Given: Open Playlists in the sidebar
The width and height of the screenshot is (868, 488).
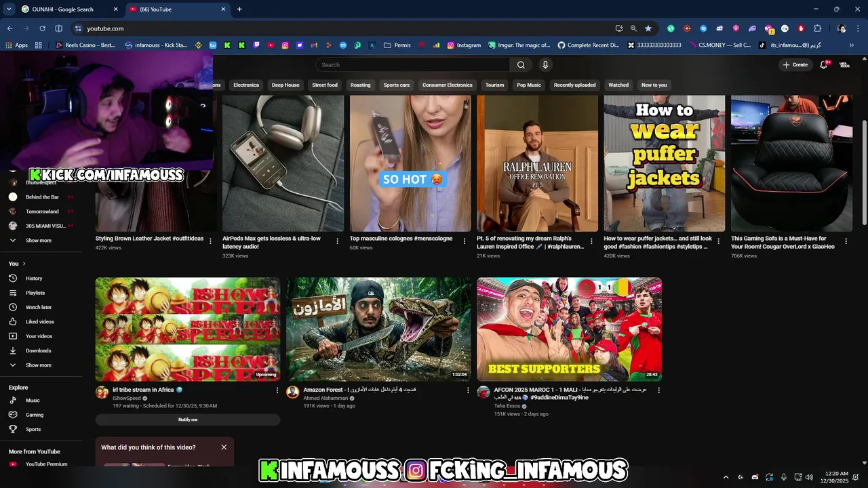Looking at the screenshot, I should pyautogui.click(x=35, y=293).
